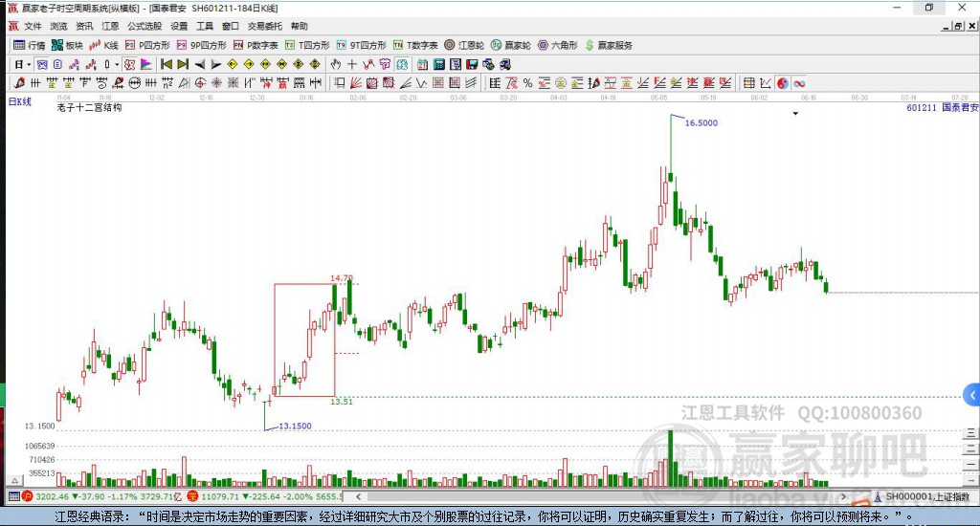The width and height of the screenshot is (980, 526).
Task: Jump to last bar icon
Action: (183, 64)
